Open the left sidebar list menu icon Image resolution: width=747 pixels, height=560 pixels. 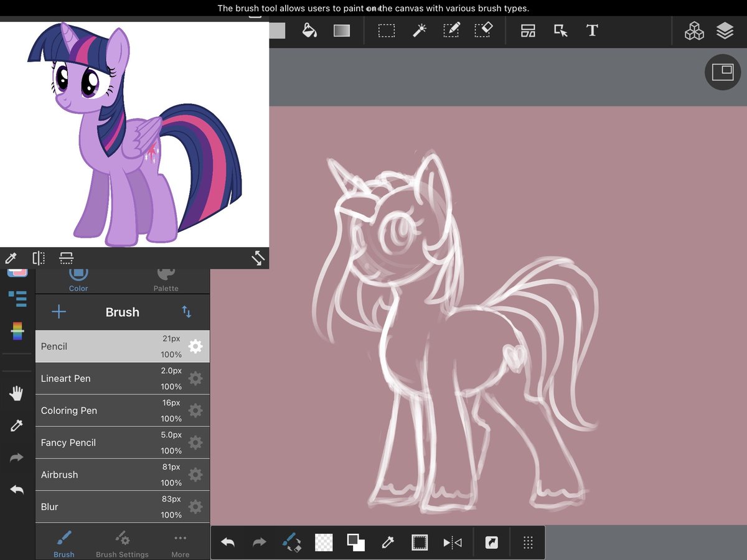point(17,299)
